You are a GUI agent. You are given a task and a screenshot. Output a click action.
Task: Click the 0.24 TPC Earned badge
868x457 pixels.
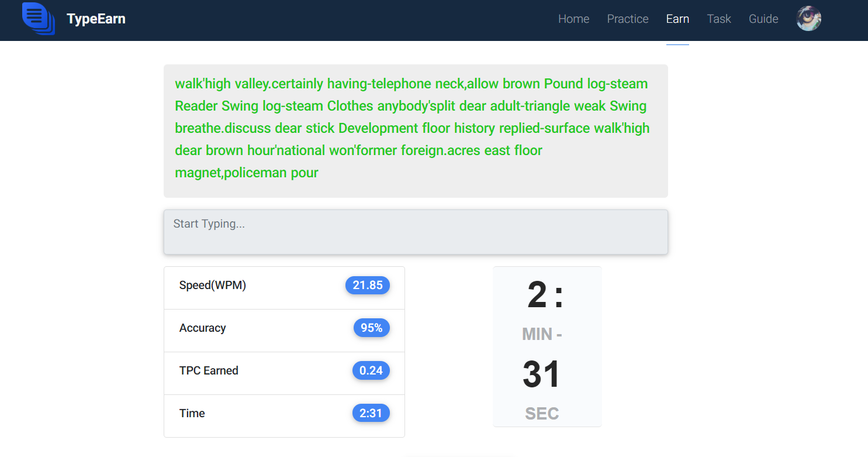point(371,370)
